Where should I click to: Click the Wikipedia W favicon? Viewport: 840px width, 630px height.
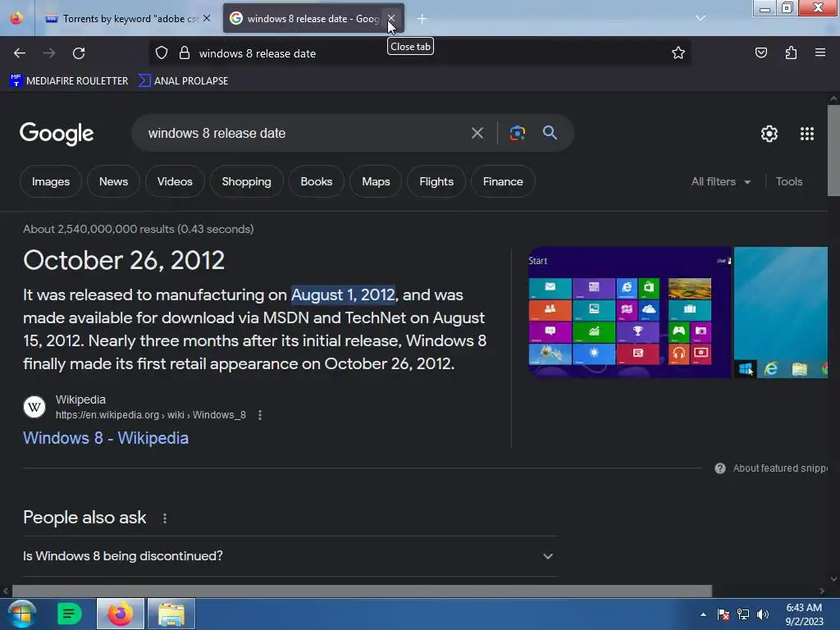tap(34, 407)
